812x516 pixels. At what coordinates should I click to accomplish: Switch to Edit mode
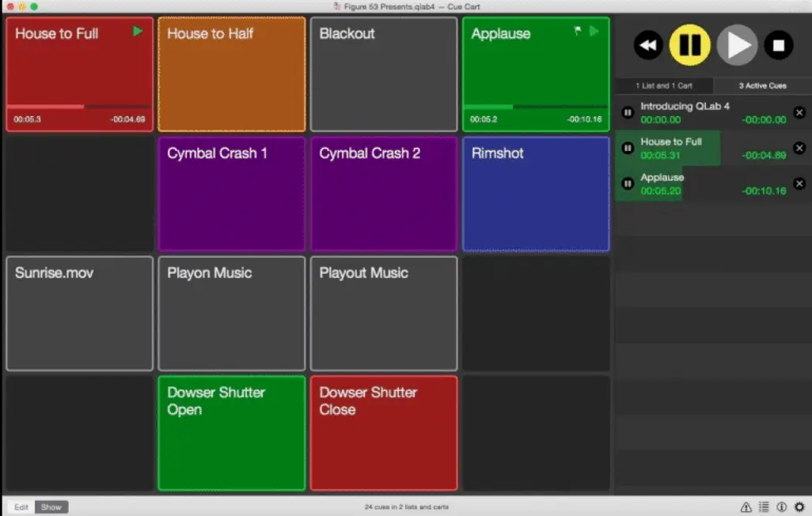click(x=21, y=507)
